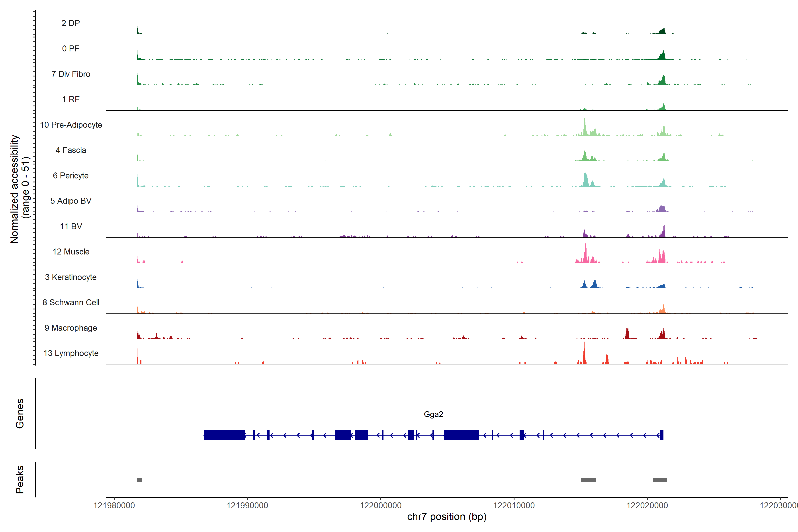Click the '3 Keratinocyte' track label

[x=70, y=277]
